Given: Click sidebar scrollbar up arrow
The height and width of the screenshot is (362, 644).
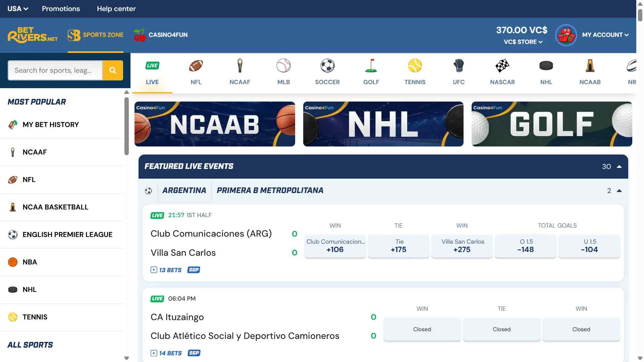Looking at the screenshot, I should (126, 92).
